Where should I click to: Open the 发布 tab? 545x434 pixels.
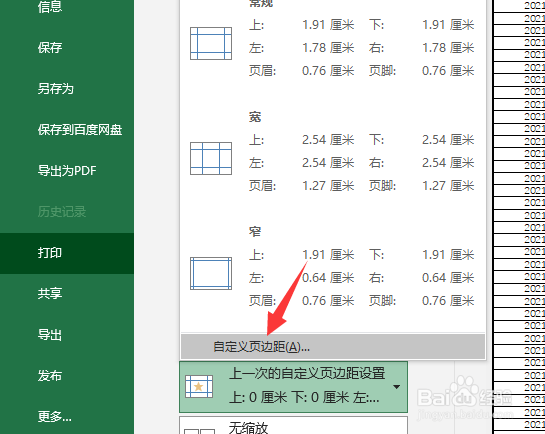pyautogui.click(x=50, y=376)
